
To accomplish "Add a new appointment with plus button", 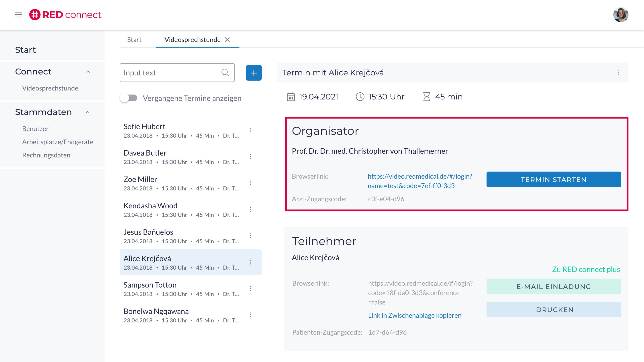I will click(253, 73).
